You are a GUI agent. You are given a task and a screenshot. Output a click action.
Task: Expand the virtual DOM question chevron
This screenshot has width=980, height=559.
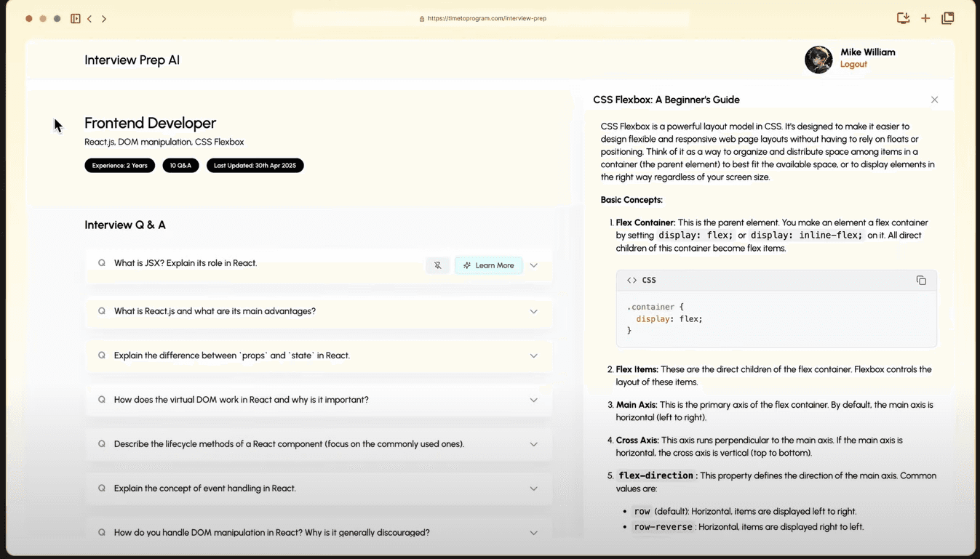coord(534,401)
